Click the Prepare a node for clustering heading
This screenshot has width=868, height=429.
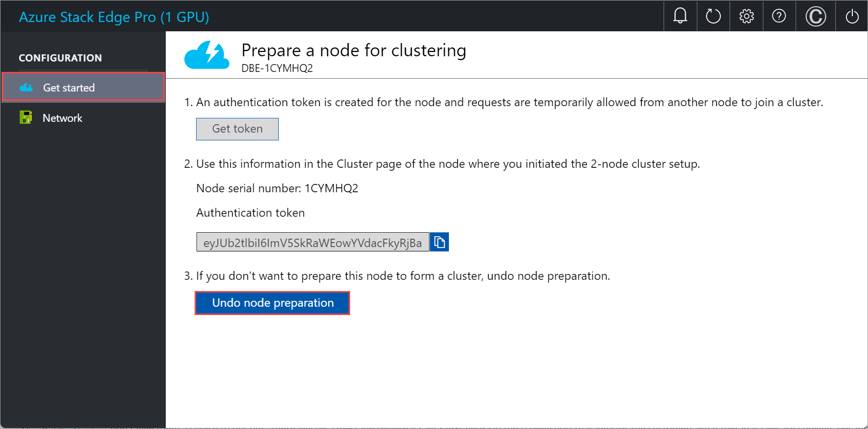(x=354, y=50)
